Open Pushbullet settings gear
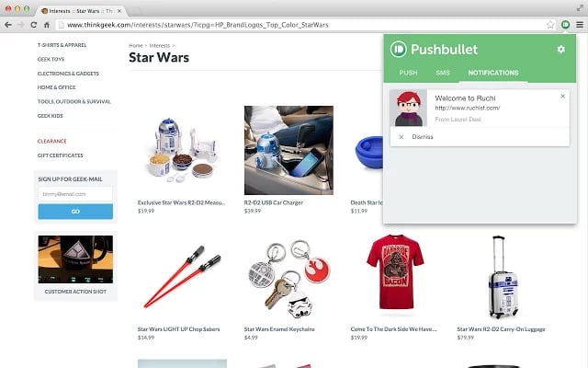588x368 pixels. [561, 49]
